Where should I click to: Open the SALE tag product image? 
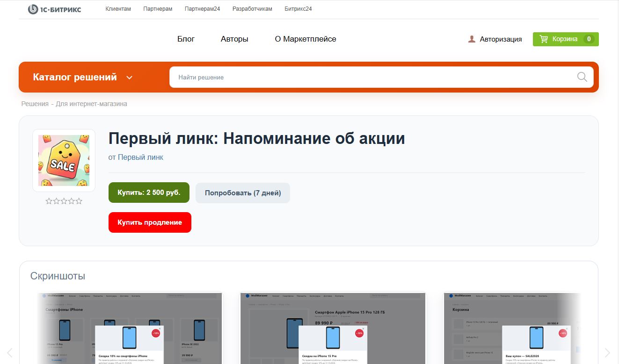point(64,160)
